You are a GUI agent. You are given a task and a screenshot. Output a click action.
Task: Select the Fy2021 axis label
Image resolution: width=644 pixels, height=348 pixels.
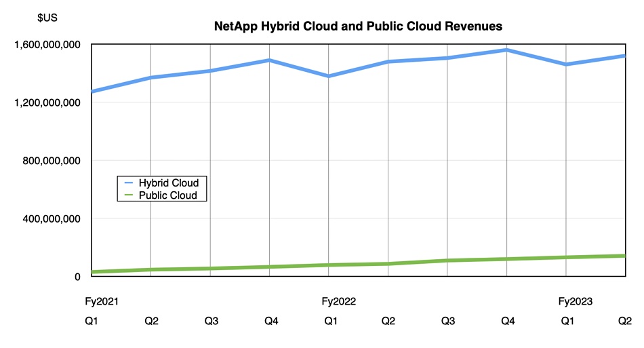(x=102, y=302)
